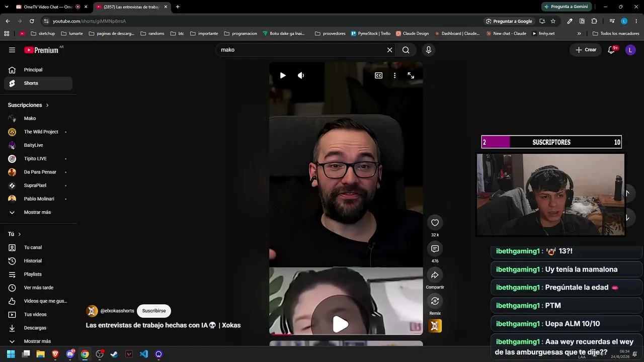Click the @elxokasshorts channel avatar
Viewport: 644px width, 362px height.
coord(92,311)
